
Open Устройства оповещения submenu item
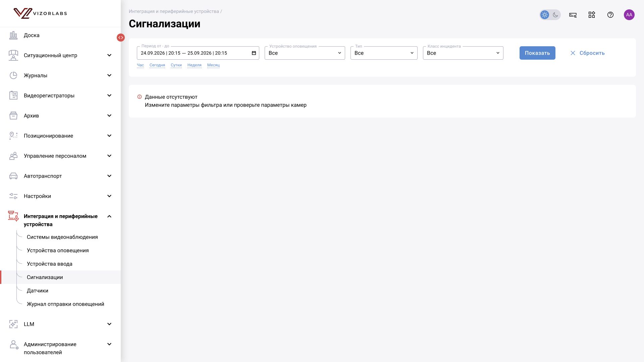point(58,250)
